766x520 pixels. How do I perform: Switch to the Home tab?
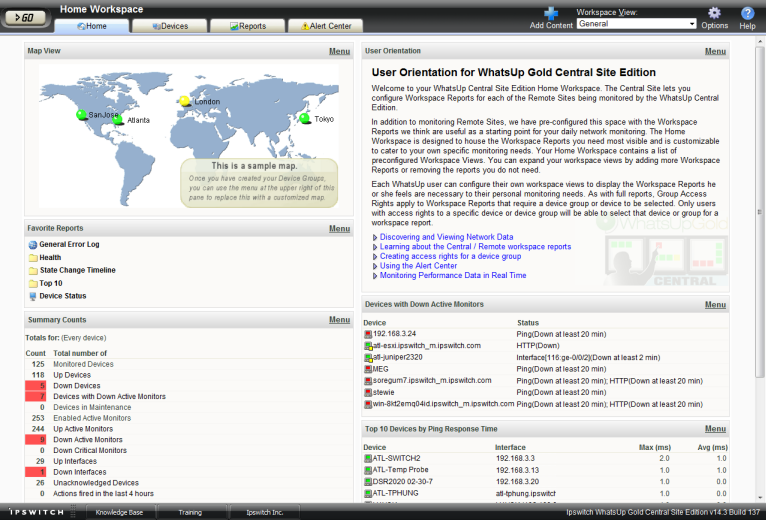[92, 26]
